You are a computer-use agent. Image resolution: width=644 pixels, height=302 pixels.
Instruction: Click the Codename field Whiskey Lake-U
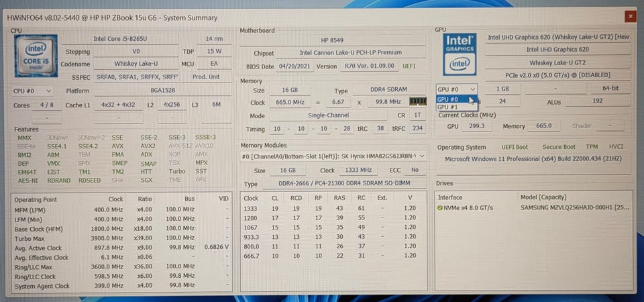[x=136, y=64]
